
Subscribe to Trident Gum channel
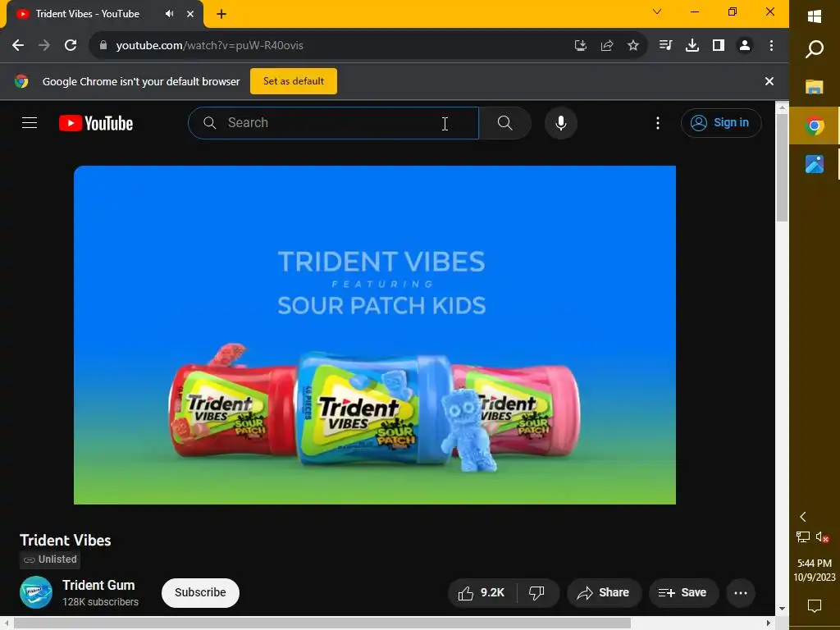click(x=200, y=592)
